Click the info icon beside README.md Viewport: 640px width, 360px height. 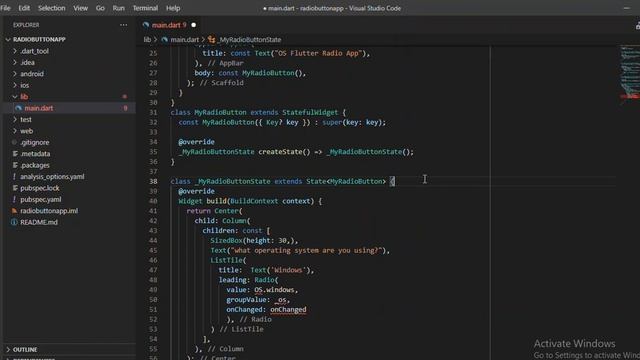tap(14, 222)
